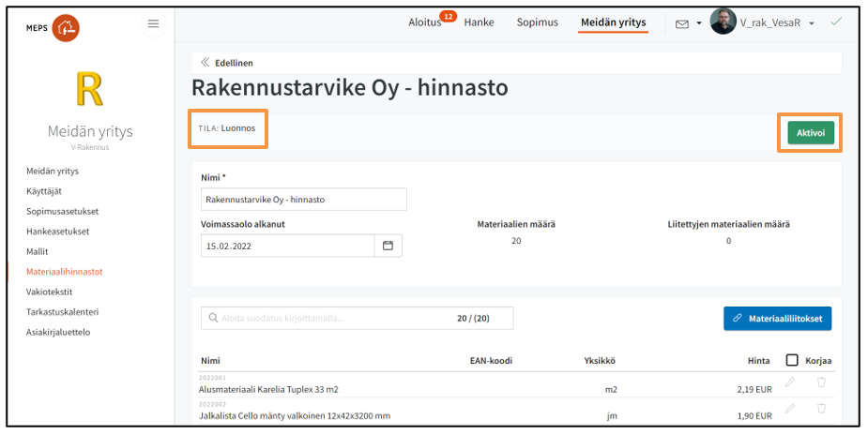Edit Alusmateriaali Karelia Tuplex row pencil icon

[790, 382]
